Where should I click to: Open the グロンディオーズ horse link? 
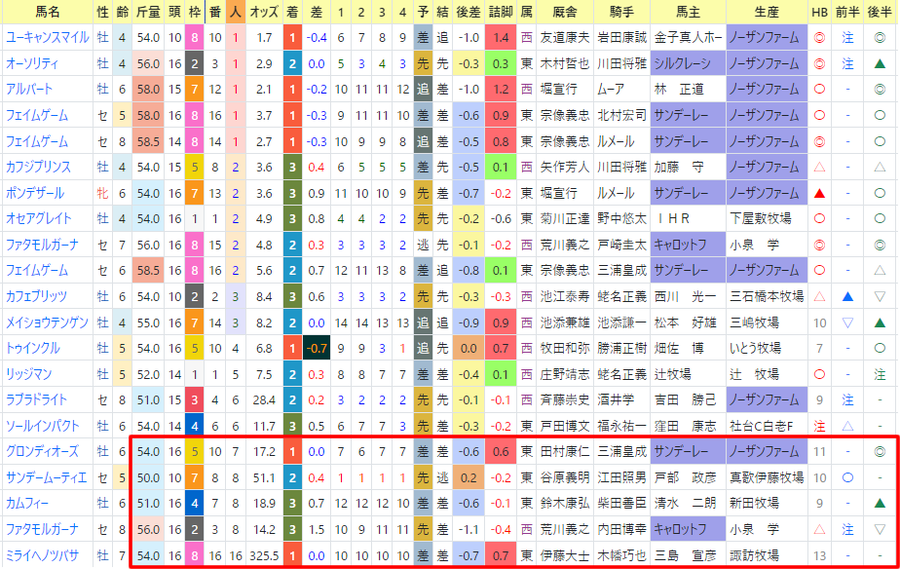click(42, 452)
